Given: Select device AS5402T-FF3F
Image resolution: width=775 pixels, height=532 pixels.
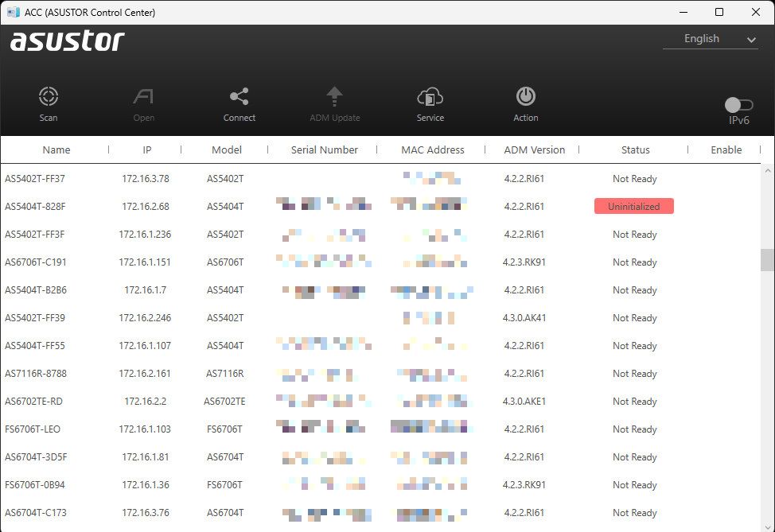Looking at the screenshot, I should pos(34,234).
